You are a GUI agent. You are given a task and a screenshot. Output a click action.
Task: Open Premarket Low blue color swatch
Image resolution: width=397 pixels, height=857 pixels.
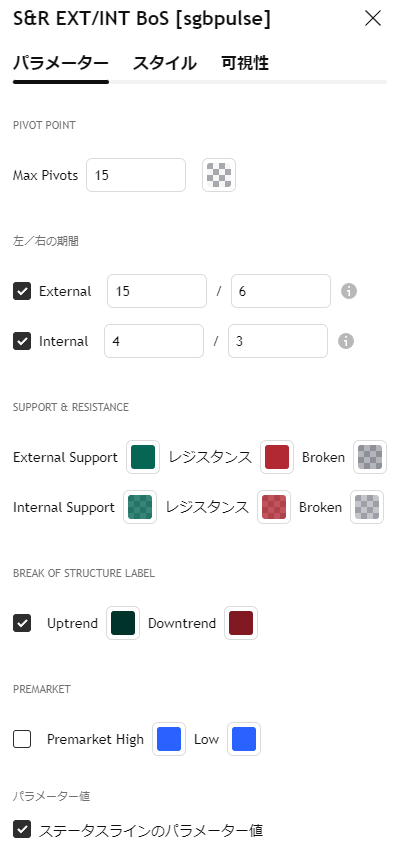(244, 739)
